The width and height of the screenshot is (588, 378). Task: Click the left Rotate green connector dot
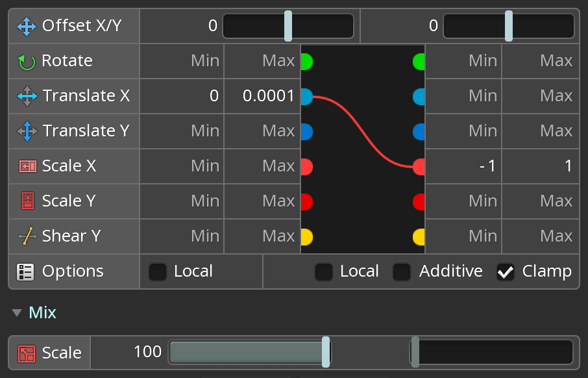(306, 62)
